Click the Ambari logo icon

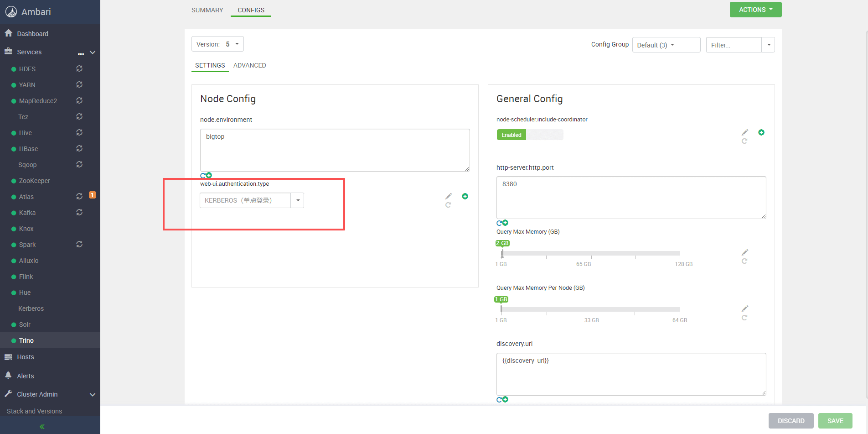pyautogui.click(x=11, y=12)
